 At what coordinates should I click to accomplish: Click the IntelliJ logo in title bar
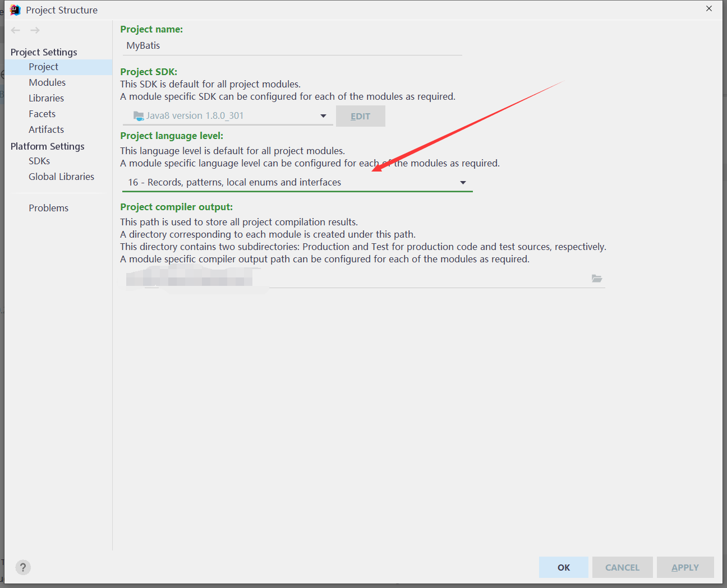point(15,10)
